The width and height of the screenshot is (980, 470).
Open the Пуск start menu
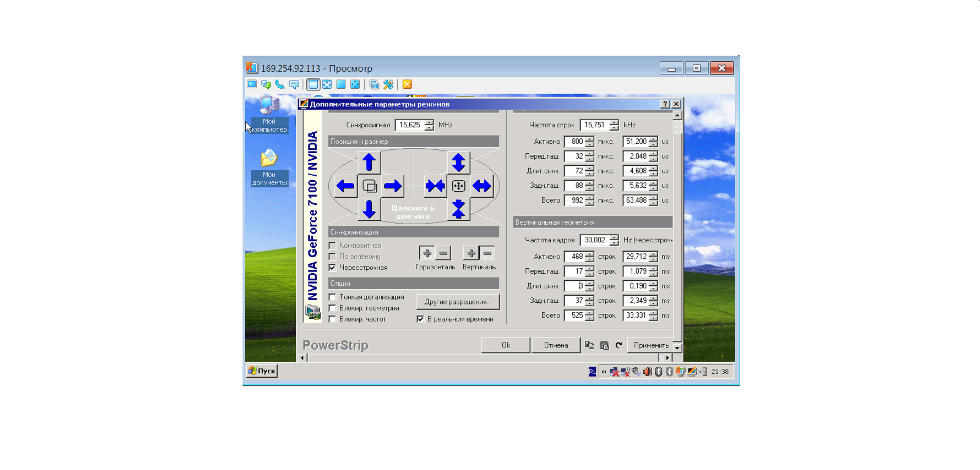tap(262, 371)
